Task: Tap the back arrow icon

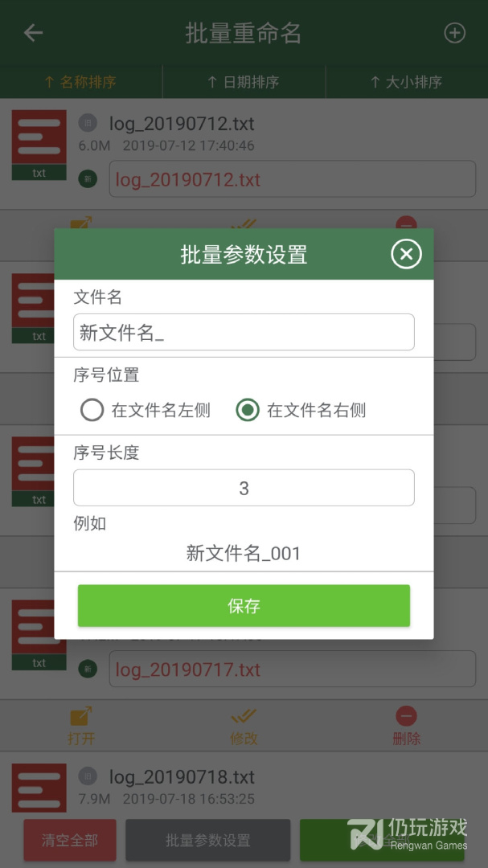Action: [33, 33]
